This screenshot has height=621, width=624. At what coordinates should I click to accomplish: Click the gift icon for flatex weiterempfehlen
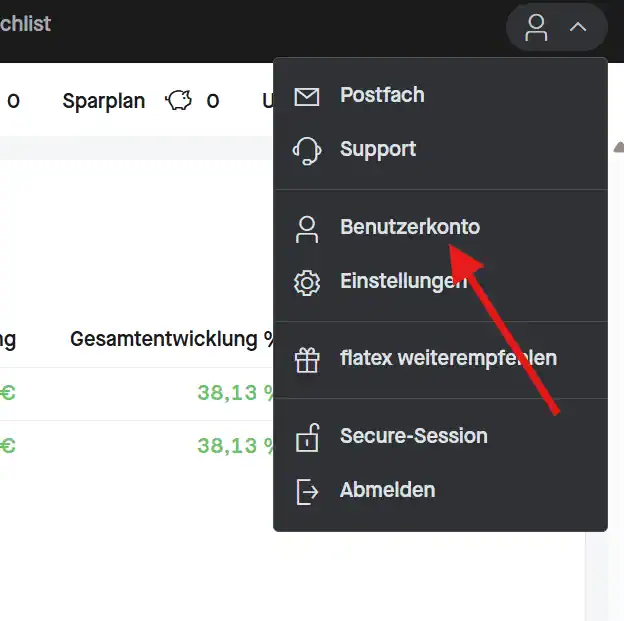coord(307,360)
